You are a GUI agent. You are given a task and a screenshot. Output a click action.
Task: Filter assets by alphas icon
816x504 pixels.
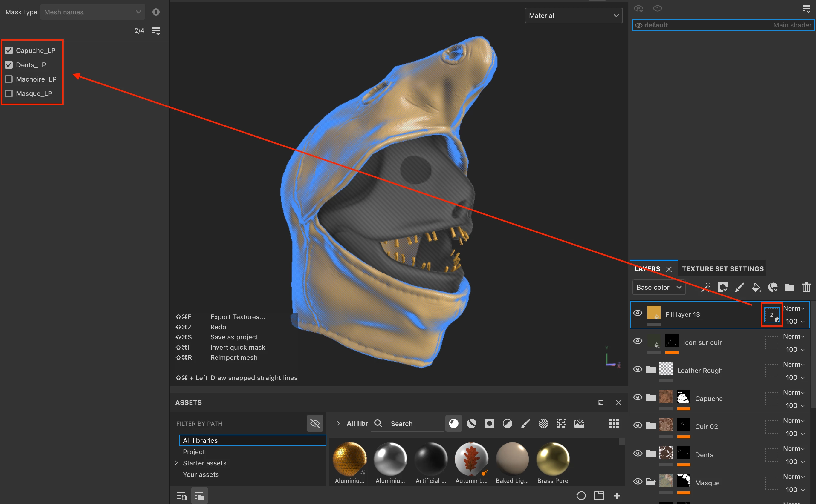coord(543,423)
